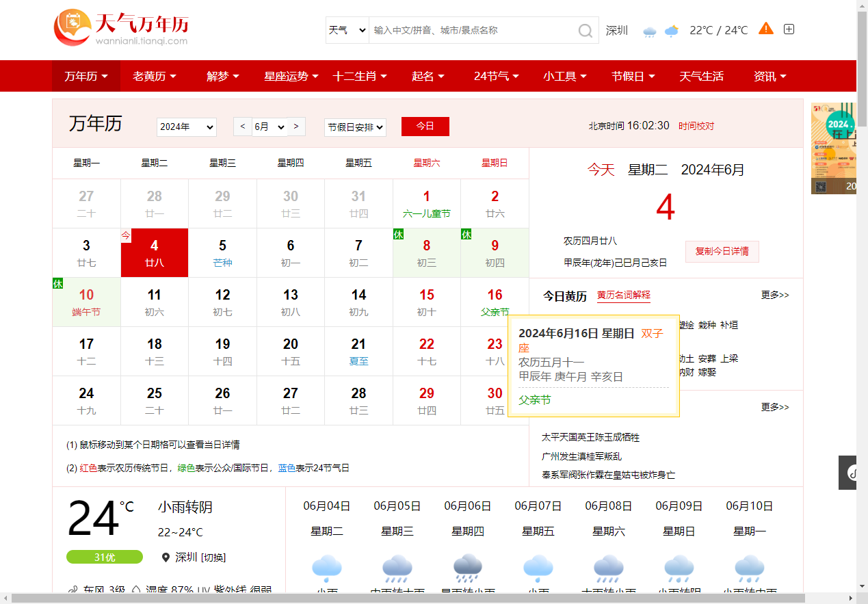Click the orange weather warning triangle icon
The height and width of the screenshot is (604, 868).
click(766, 29)
